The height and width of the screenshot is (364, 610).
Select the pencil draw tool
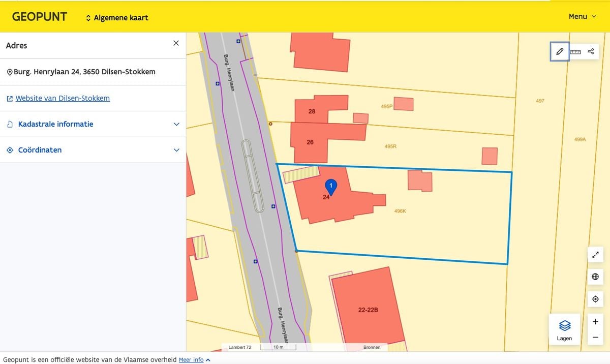pos(560,51)
